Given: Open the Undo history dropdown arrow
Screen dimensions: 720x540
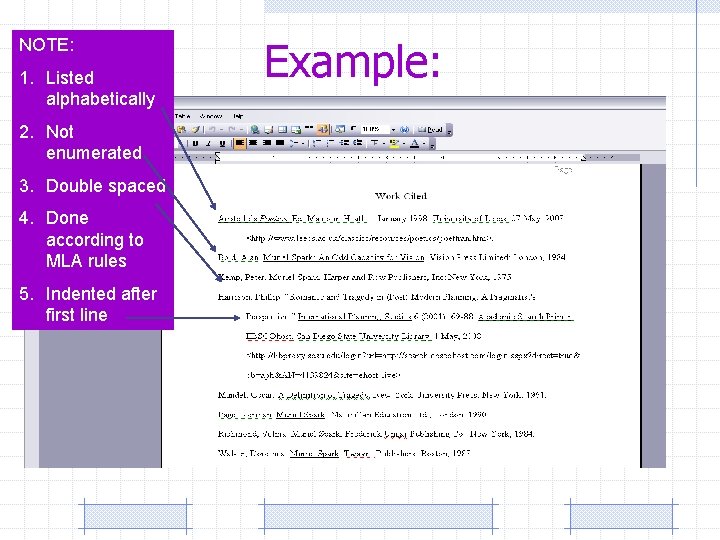Looking at the screenshot, I should [221, 129].
